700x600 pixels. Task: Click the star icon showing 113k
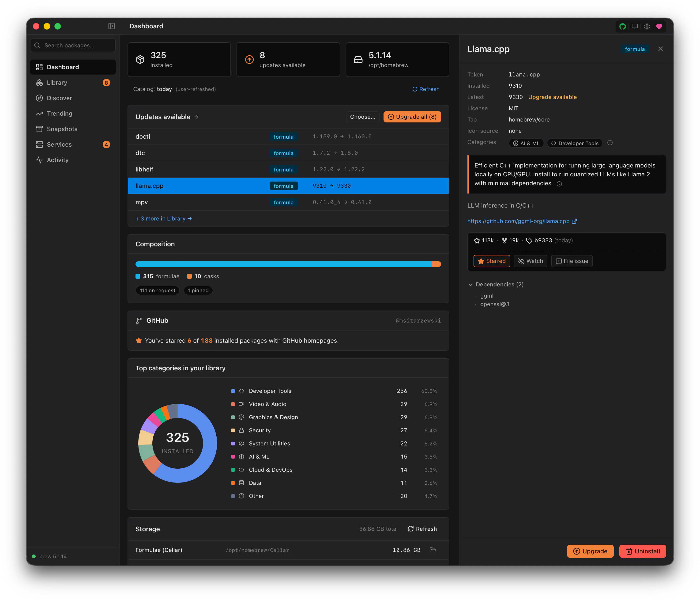[477, 240]
